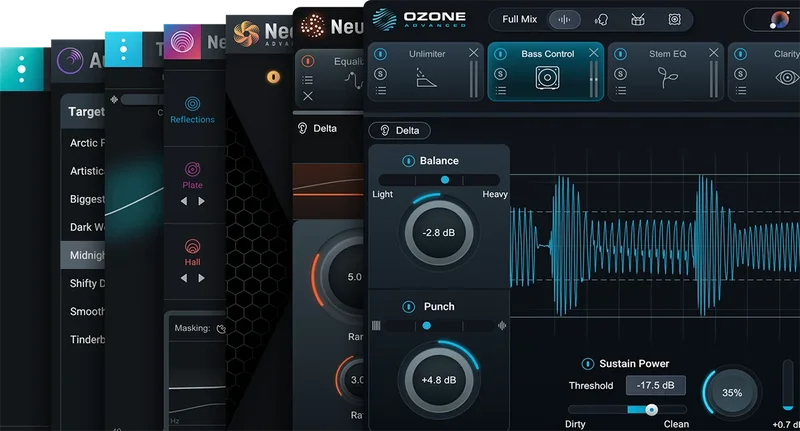This screenshot has width=800, height=431.
Task: Toggle the Stem EQ power button
Action: [620, 54]
